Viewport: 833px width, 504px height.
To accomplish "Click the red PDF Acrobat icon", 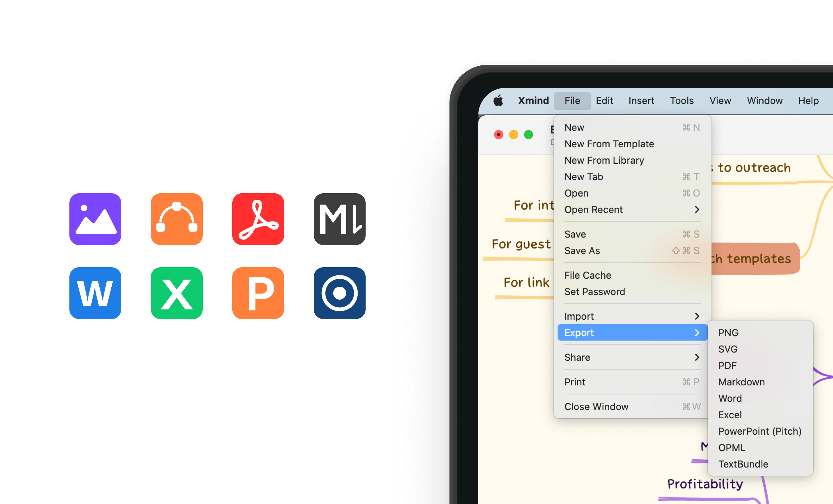I will (258, 219).
